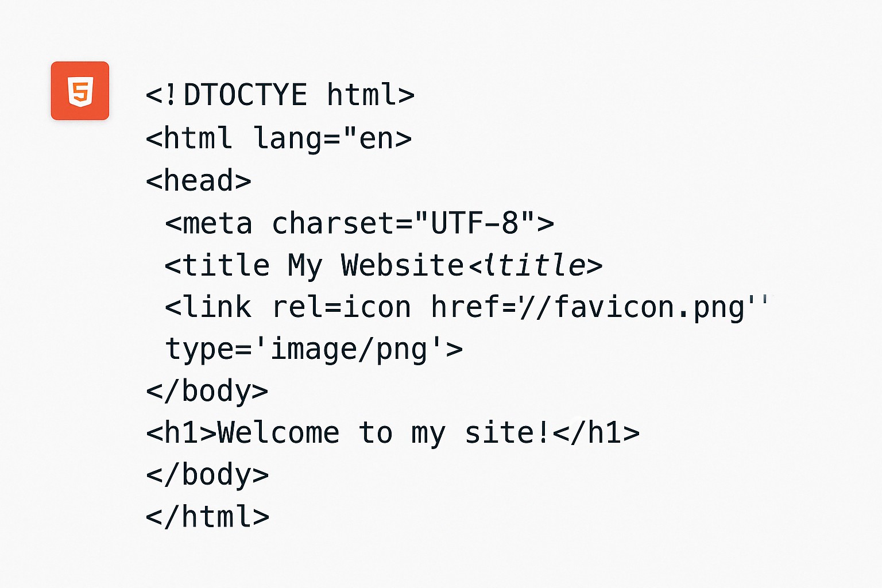Click the opening head tag

point(199,180)
